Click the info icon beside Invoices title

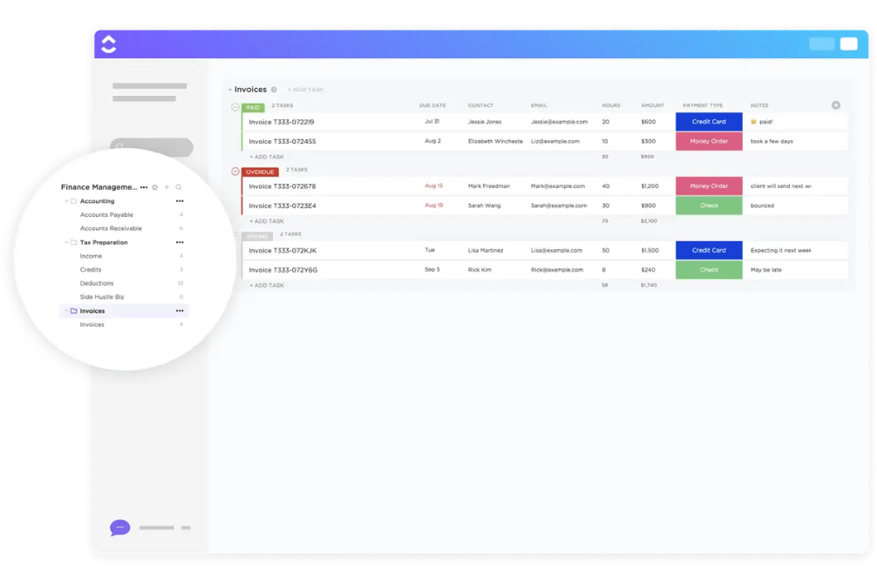274,90
